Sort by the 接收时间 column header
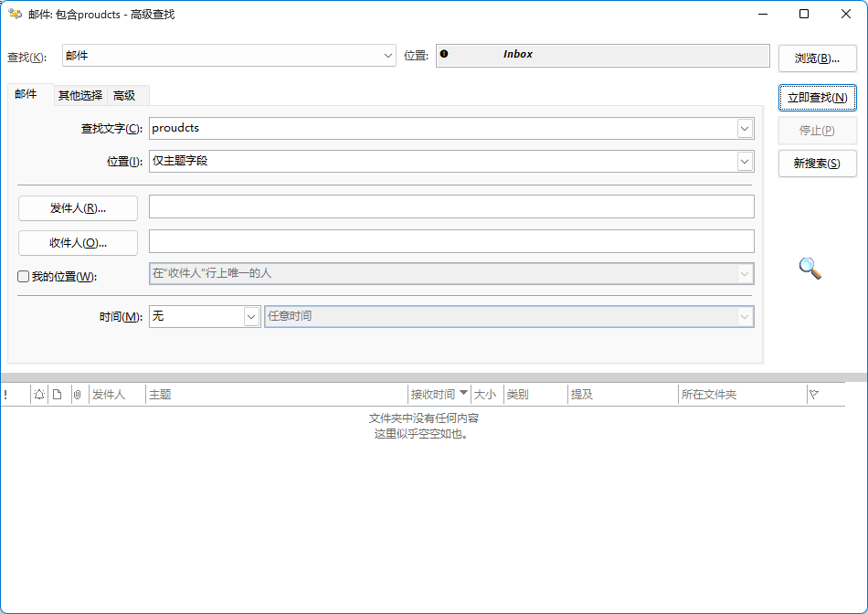868x614 pixels. pyautogui.click(x=439, y=395)
